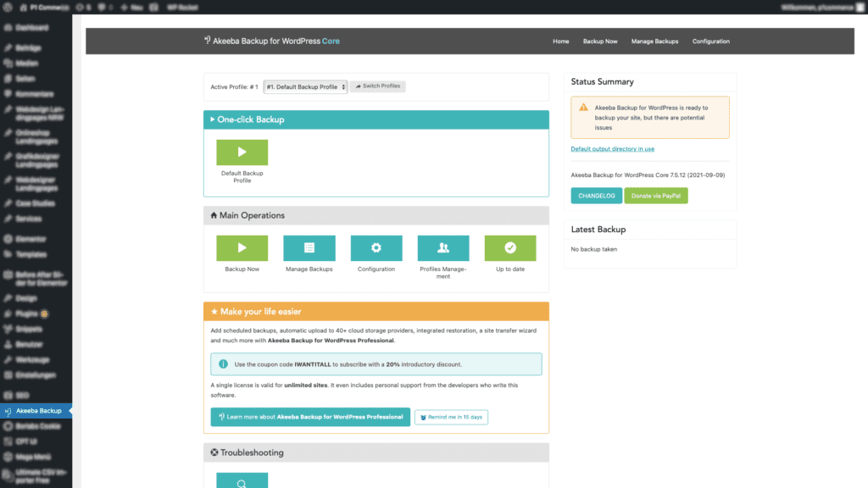868x488 pixels.
Task: Select Akeeba Backup in the WordPress sidebar
Action: 36,411
